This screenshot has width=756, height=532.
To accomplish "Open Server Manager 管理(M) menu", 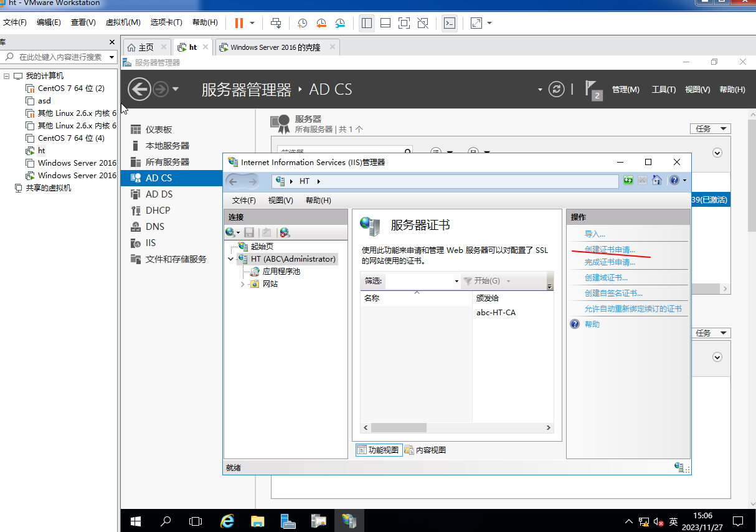I will [x=626, y=90].
